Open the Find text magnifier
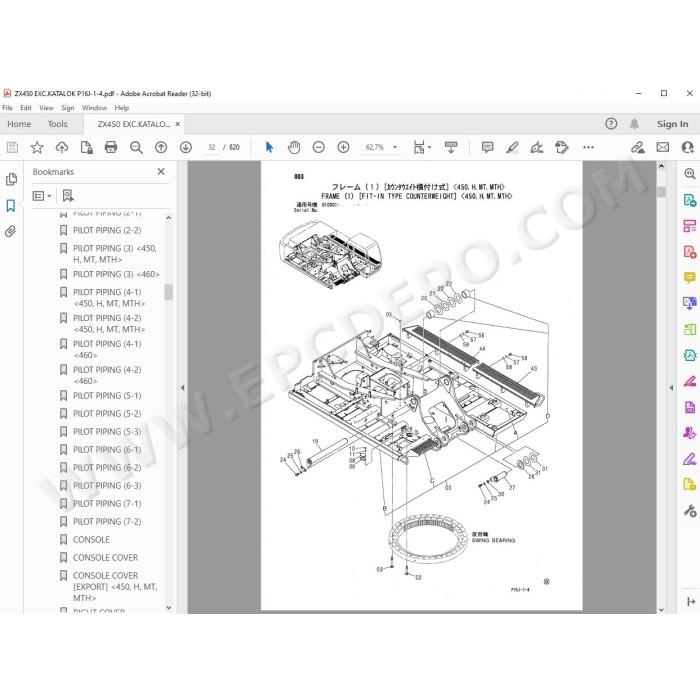The image size is (700, 700). pyautogui.click(x=136, y=147)
